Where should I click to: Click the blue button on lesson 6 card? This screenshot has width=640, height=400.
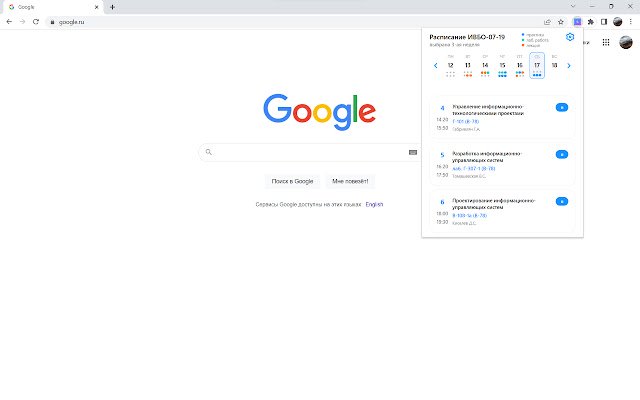[562, 201]
